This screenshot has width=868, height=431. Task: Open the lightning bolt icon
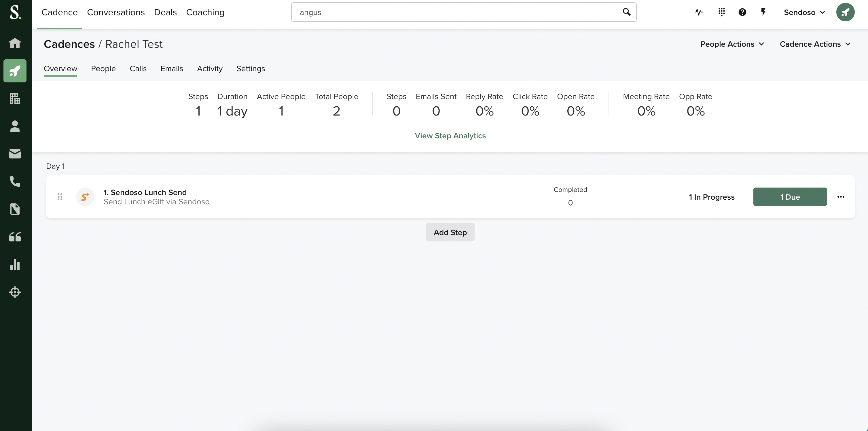tap(763, 12)
